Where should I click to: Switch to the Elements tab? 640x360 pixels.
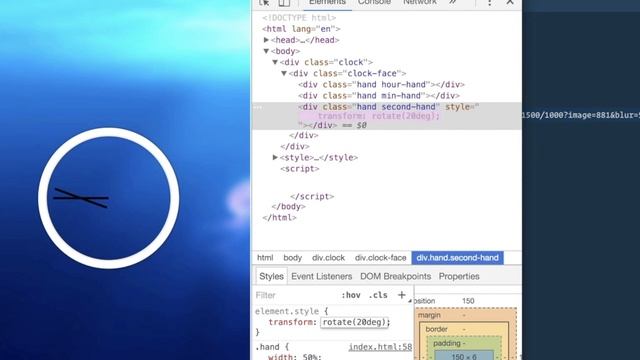pos(327,3)
